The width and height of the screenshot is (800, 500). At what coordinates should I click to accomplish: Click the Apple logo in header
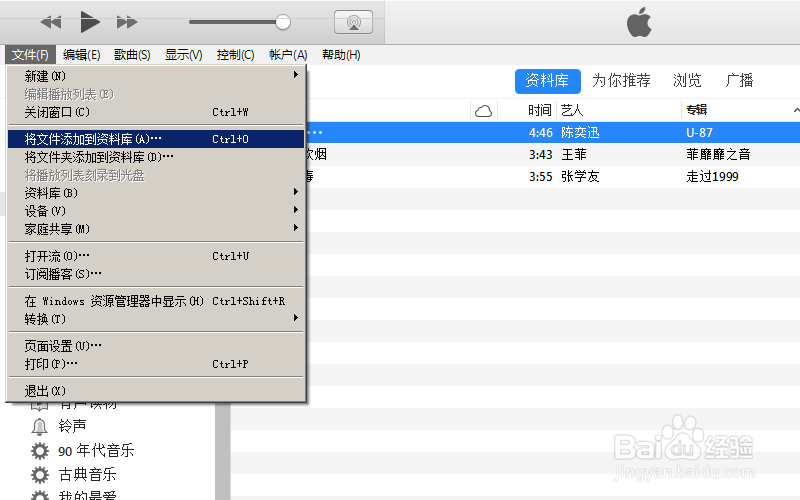tap(639, 22)
